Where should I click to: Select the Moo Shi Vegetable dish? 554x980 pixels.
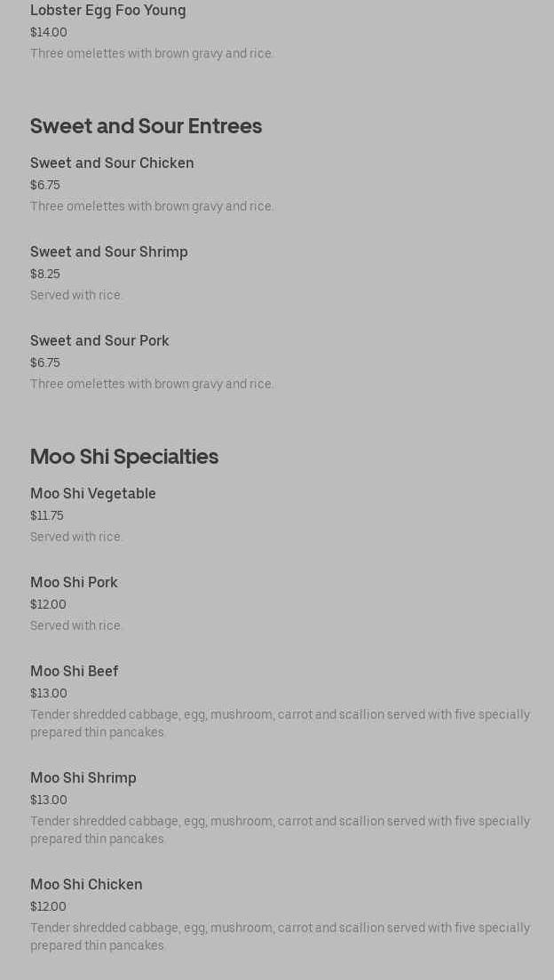click(x=93, y=494)
